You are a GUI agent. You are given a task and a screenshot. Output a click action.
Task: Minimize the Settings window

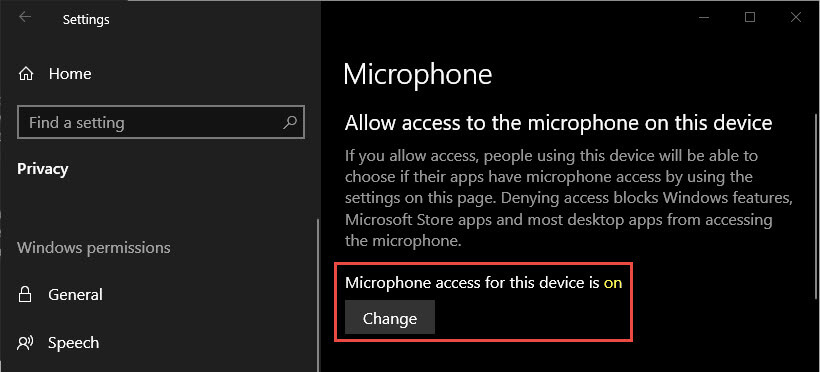[x=704, y=17]
